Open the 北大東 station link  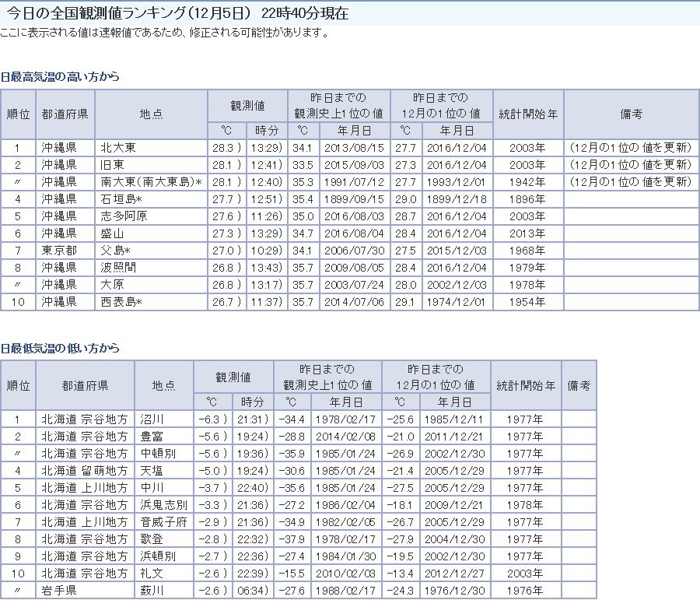[118, 148]
